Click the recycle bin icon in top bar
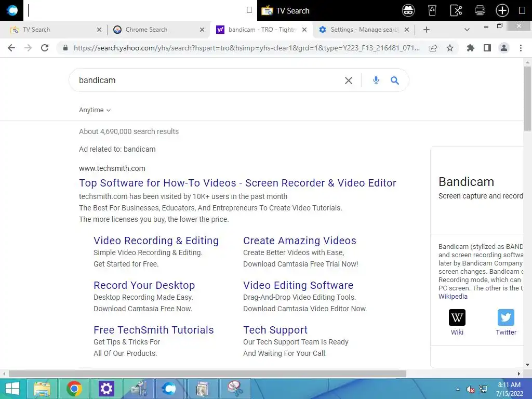The image size is (532, 399). pyautogui.click(x=432, y=10)
